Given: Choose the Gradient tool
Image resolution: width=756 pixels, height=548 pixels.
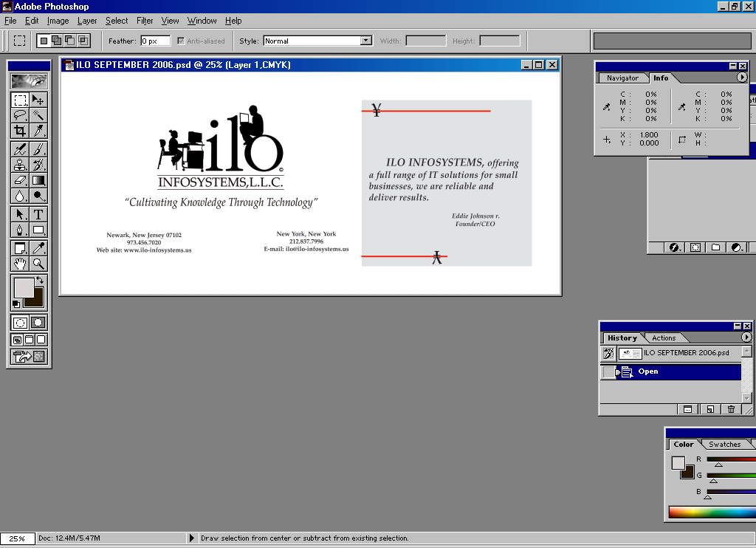Looking at the screenshot, I should (x=38, y=180).
